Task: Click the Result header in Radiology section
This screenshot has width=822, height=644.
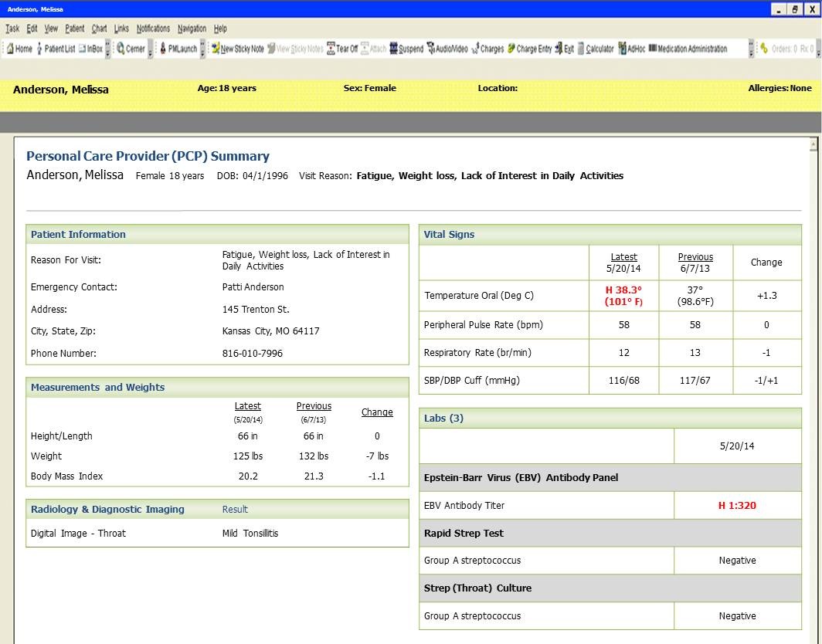Action: [x=235, y=510]
